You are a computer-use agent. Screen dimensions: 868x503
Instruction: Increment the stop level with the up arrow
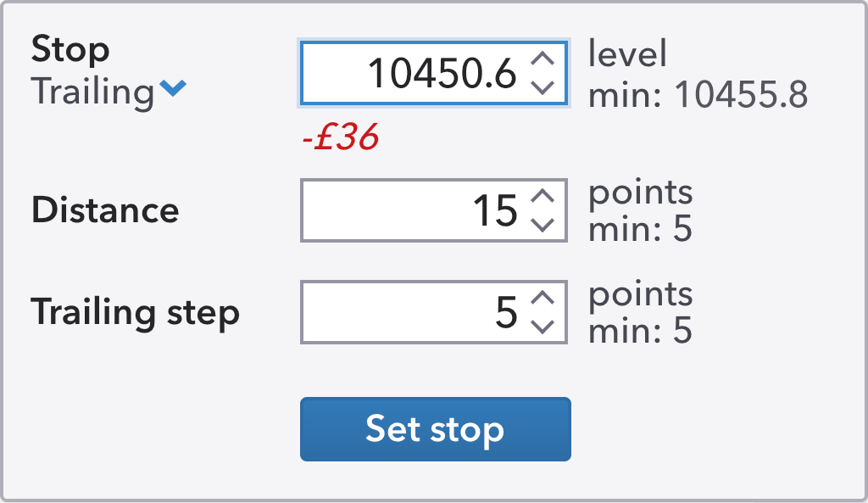543,59
